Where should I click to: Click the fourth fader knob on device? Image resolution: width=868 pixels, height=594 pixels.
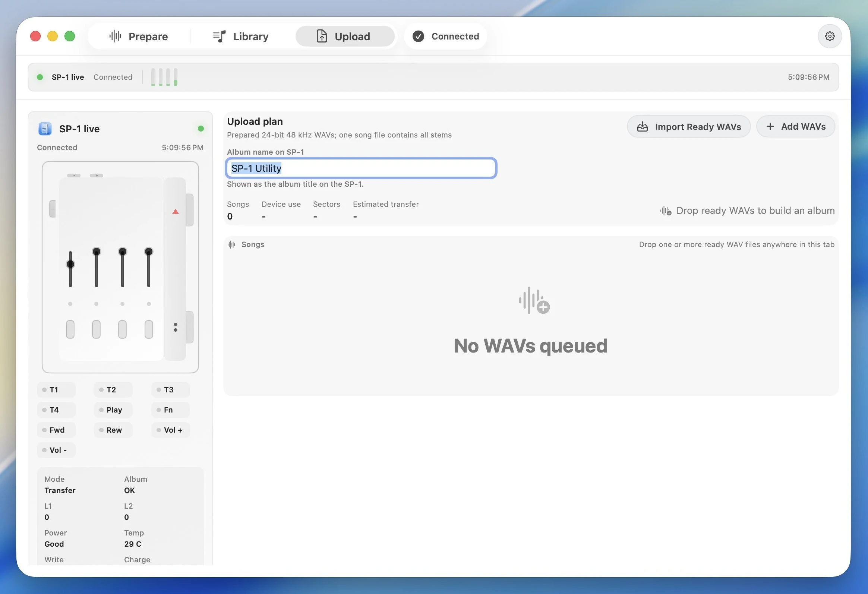[149, 251]
